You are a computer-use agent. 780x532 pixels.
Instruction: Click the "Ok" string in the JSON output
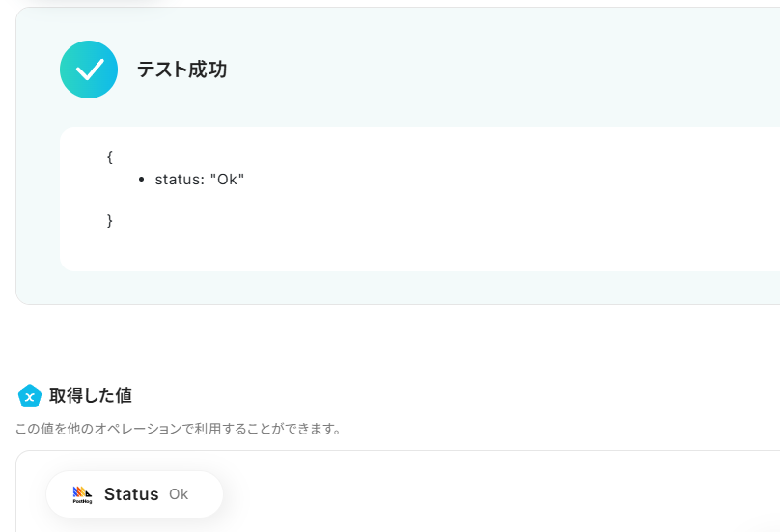228,180
